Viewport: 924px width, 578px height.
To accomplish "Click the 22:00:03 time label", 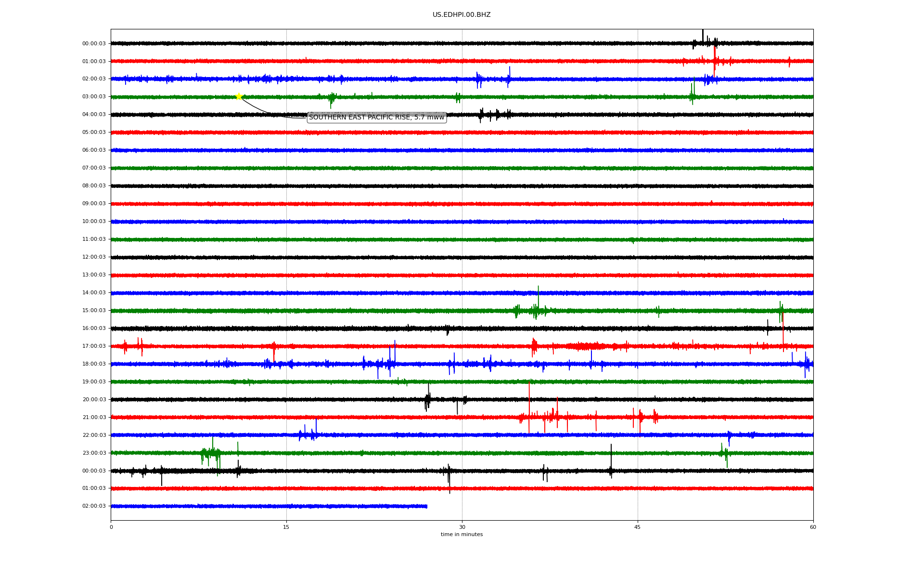I will (x=94, y=435).
